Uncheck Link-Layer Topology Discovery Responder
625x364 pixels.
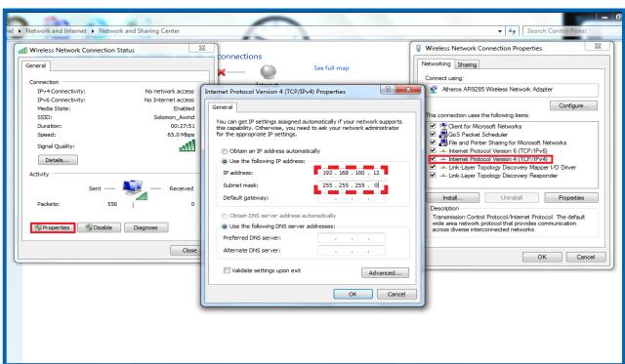click(x=433, y=176)
